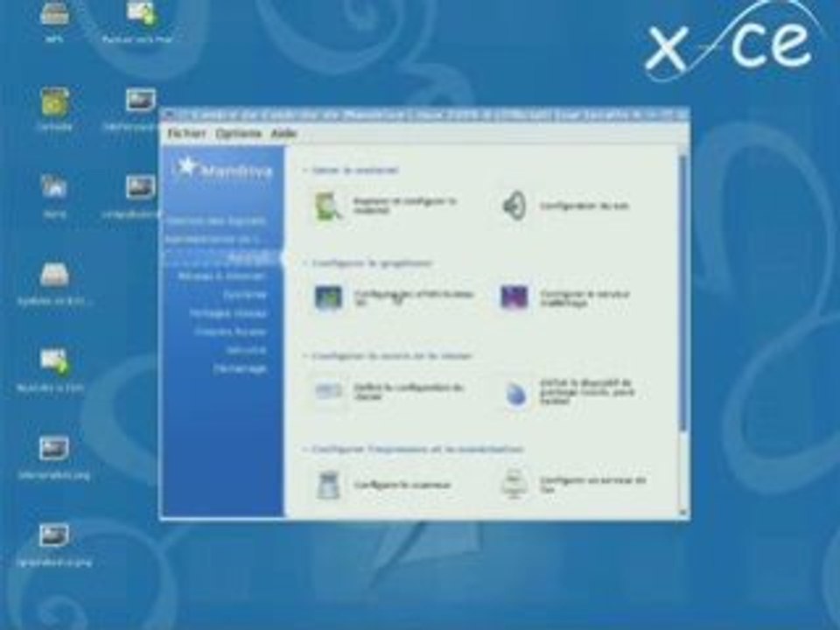Collapse the Gérer le matériel group
This screenshot has width=840, height=630.
tap(305, 171)
